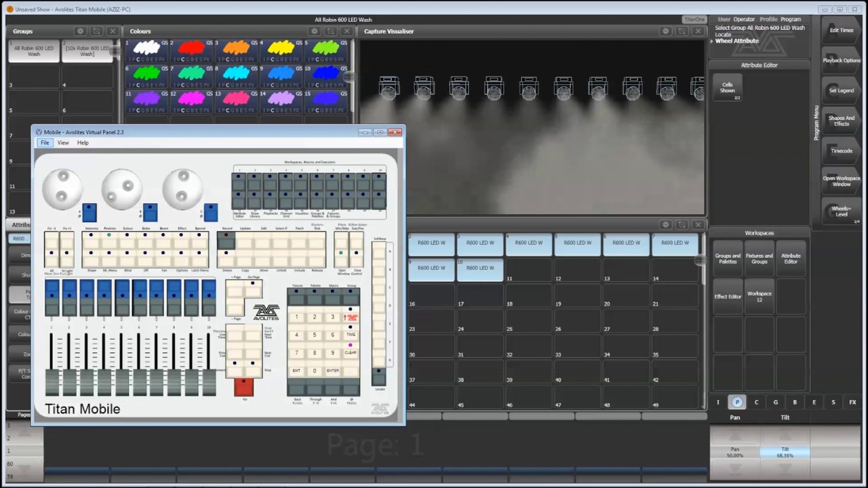Click the Timecode softkey
The height and width of the screenshot is (488, 868).
pyautogui.click(x=842, y=150)
